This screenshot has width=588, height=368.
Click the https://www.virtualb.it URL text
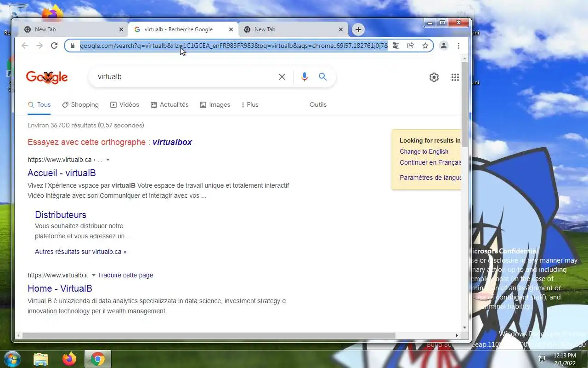tap(58, 276)
